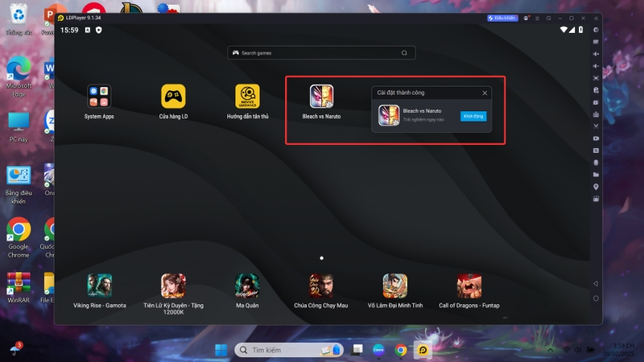Click the screenshot icon in sidebar
The height and width of the screenshot is (362, 644).
(596, 102)
